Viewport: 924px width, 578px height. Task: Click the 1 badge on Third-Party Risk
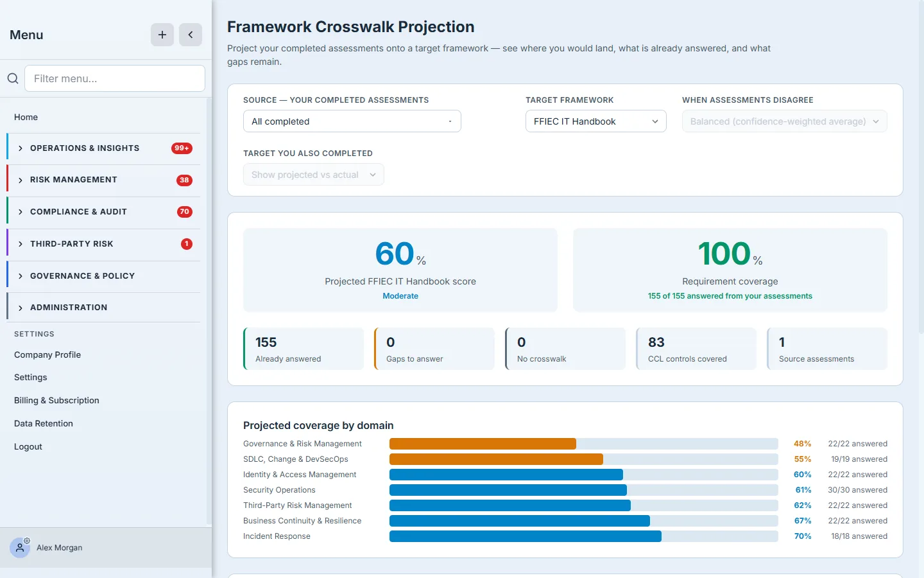coord(187,244)
